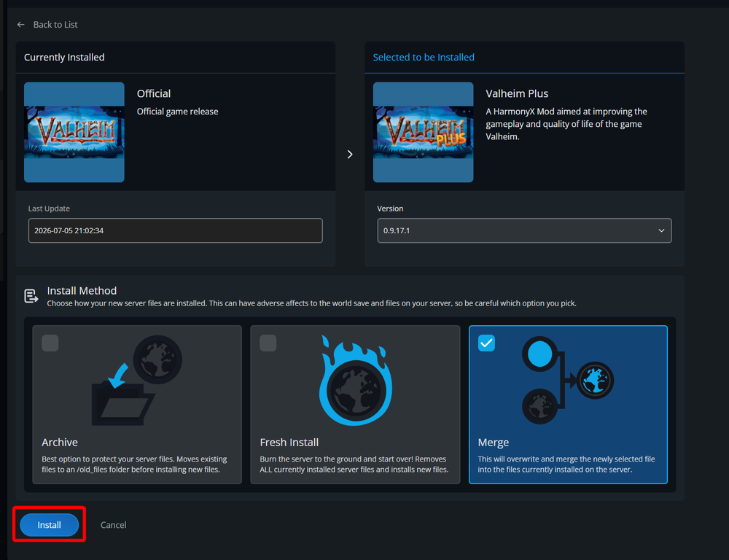Image resolution: width=729 pixels, height=560 pixels.
Task: Select the Fresh Install card title
Action: tap(289, 443)
